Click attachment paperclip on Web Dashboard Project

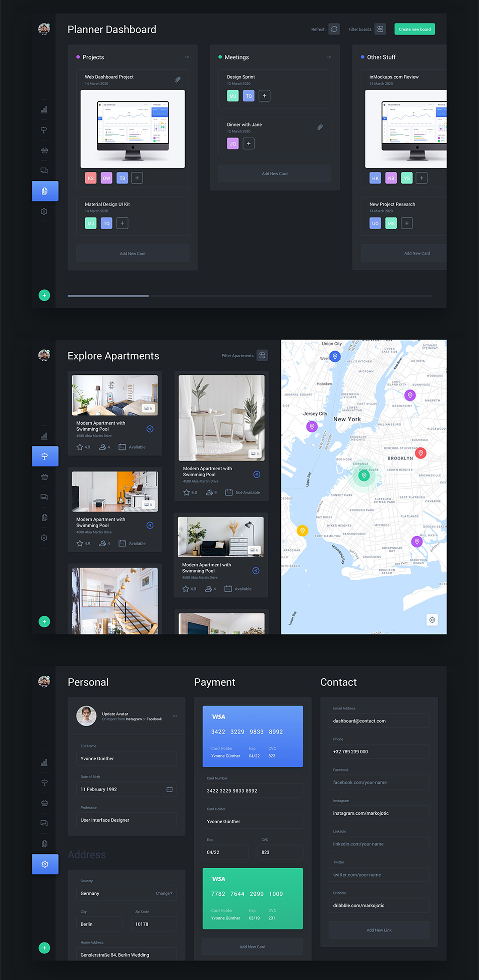pos(178,80)
